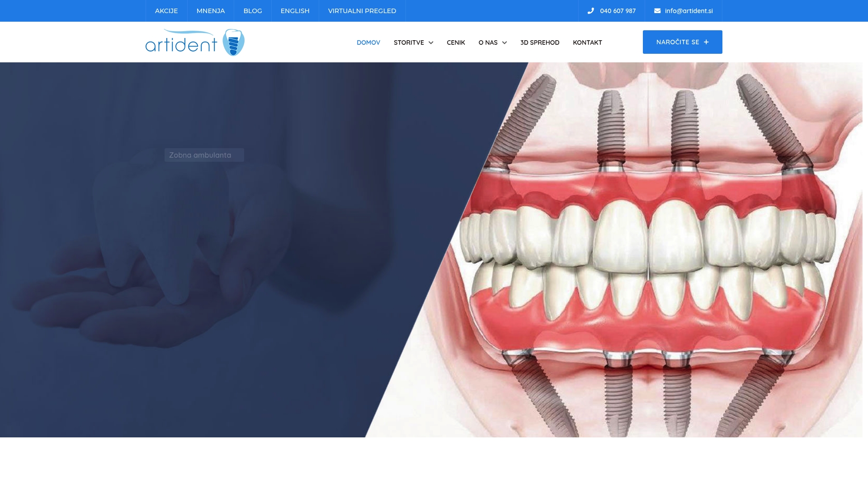Screen dimensions: 868x488
Task: Click the phone receiver icon in top bar
Action: click(x=591, y=10)
